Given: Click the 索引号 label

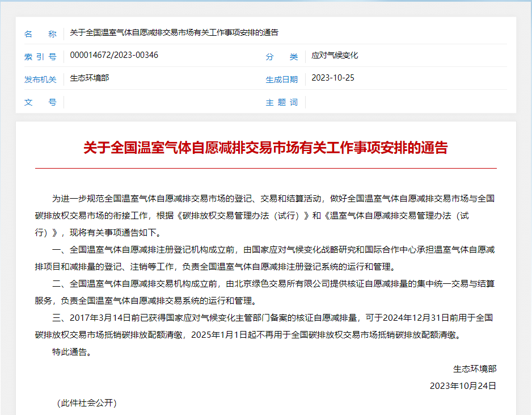Looking at the screenshot, I should 40,57.
